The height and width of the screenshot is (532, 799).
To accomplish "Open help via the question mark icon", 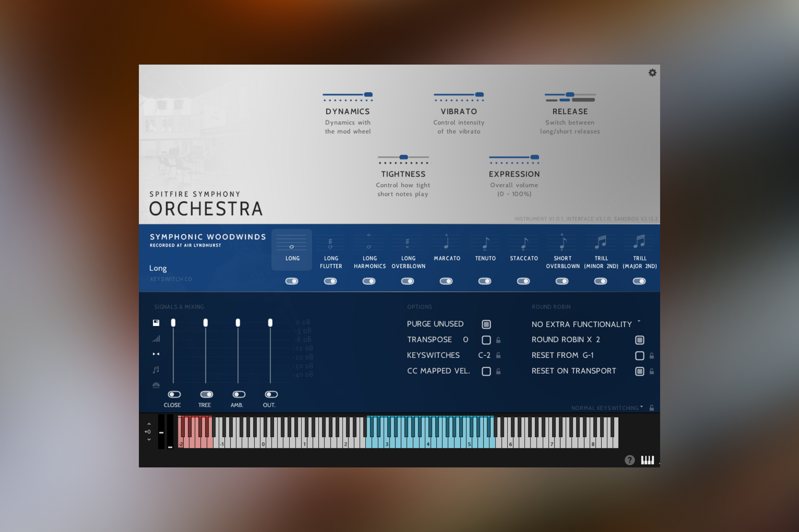I will click(630, 460).
